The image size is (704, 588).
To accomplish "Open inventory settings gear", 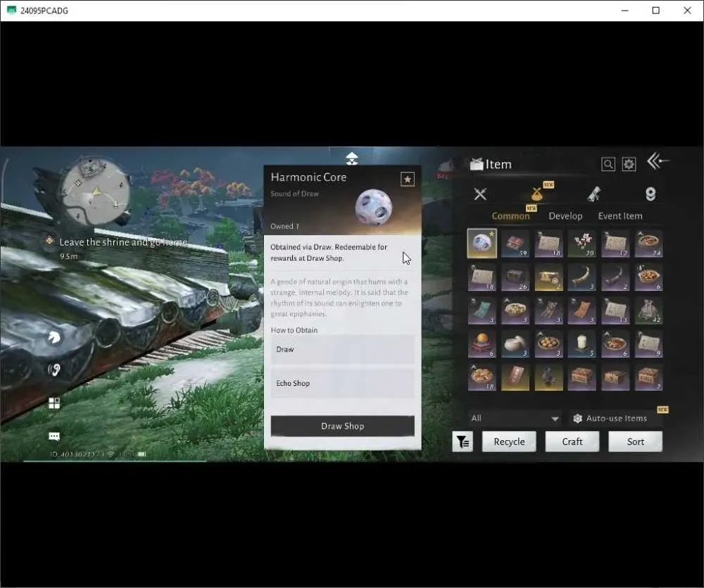I will coord(629,164).
